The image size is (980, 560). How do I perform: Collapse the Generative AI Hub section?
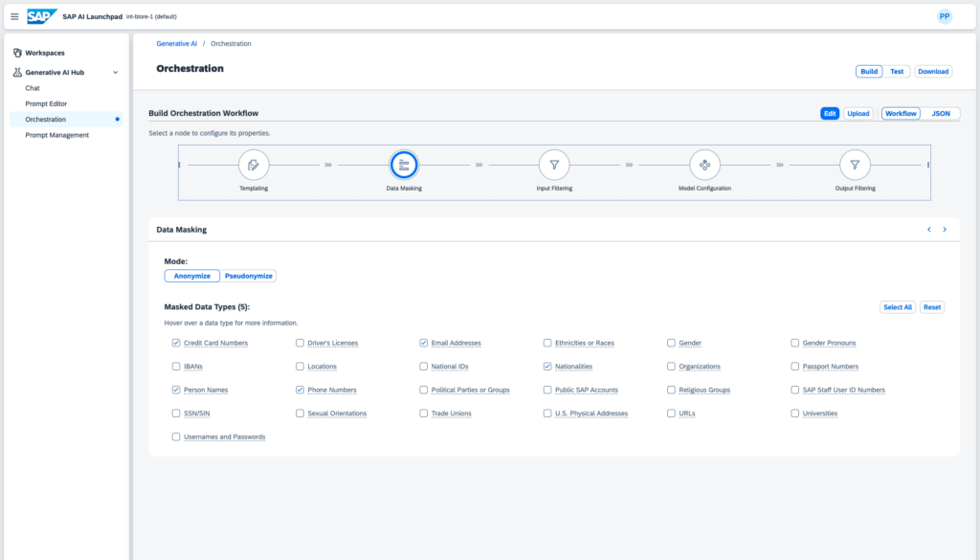[116, 73]
